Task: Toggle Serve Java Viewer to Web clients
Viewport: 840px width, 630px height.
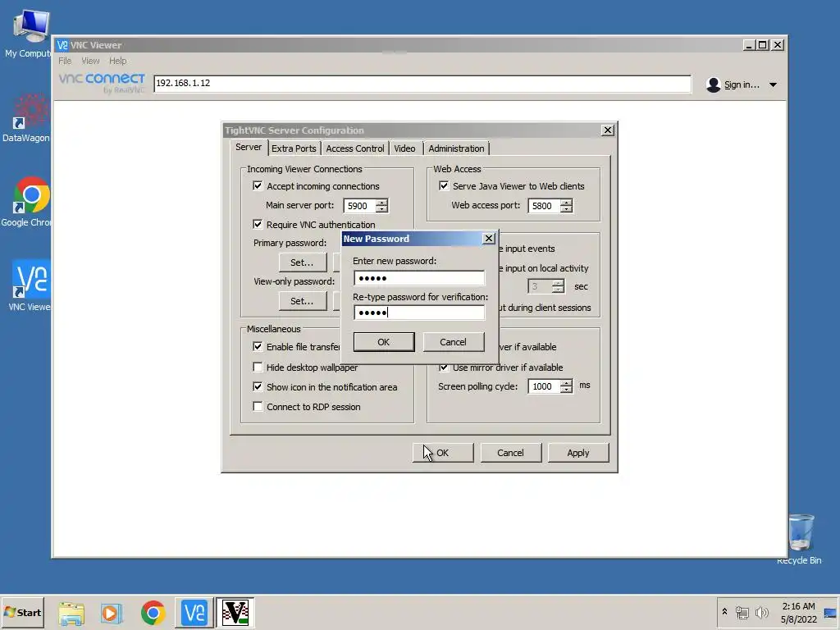Action: pos(444,185)
